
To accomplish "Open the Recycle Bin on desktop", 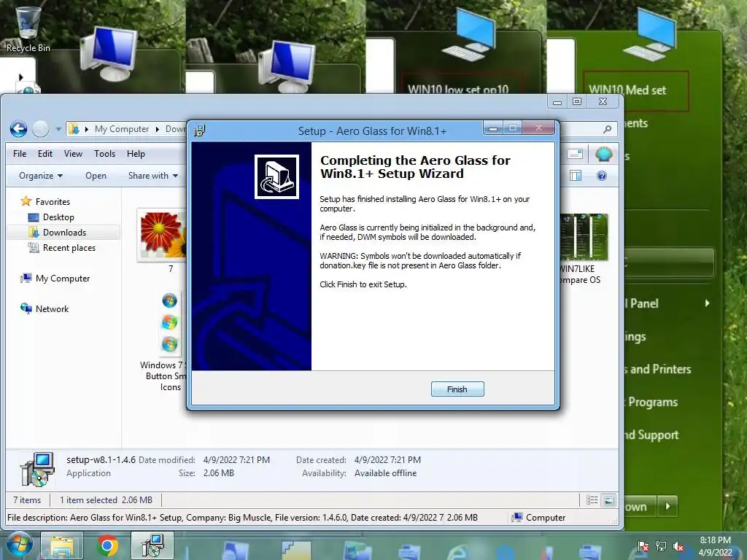I will tap(28, 28).
